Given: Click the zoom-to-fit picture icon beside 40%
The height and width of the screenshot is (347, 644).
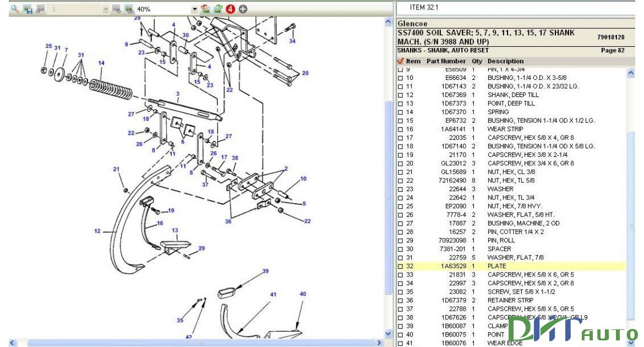Looking at the screenshot, I should [129, 9].
